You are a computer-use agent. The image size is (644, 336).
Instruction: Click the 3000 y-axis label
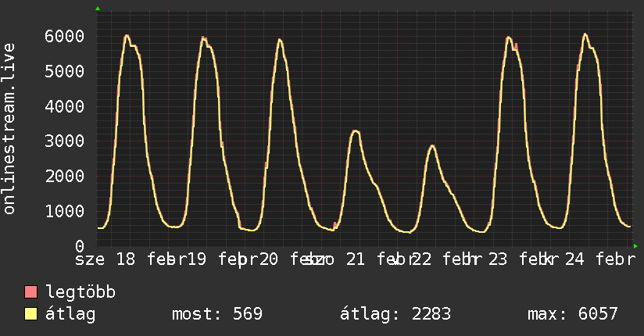[x=65, y=141]
